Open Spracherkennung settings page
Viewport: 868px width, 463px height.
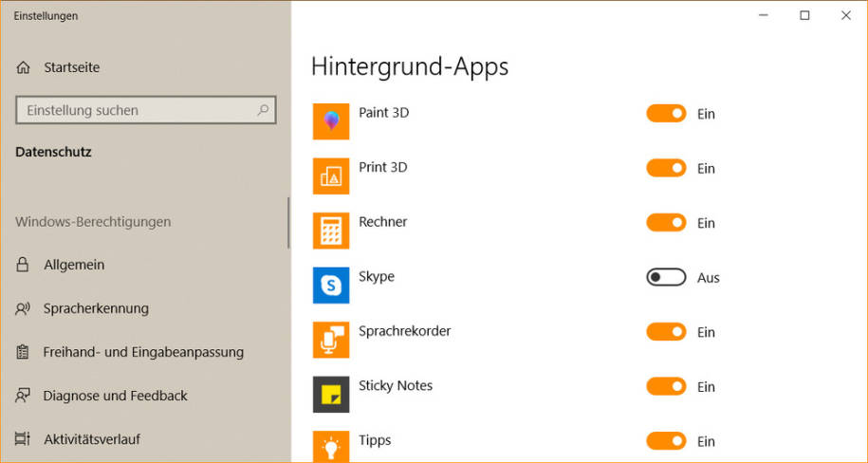tap(96, 308)
